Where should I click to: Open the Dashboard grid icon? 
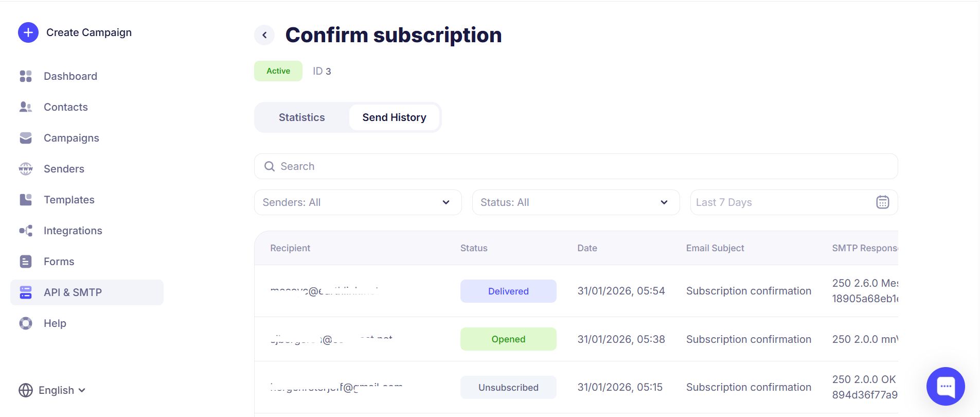[26, 76]
